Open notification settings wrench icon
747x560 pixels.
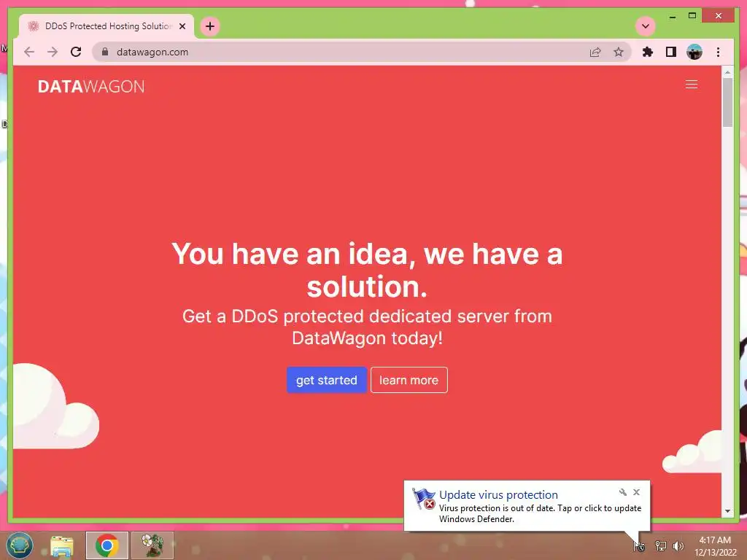click(x=622, y=492)
